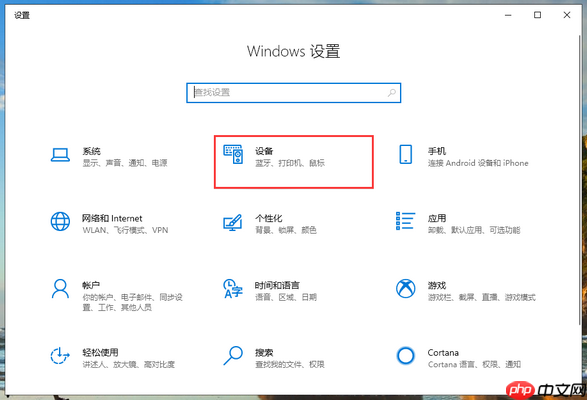This screenshot has height=400, width=587.
Task: Open the 系统 laptop icon
Action: click(60, 155)
